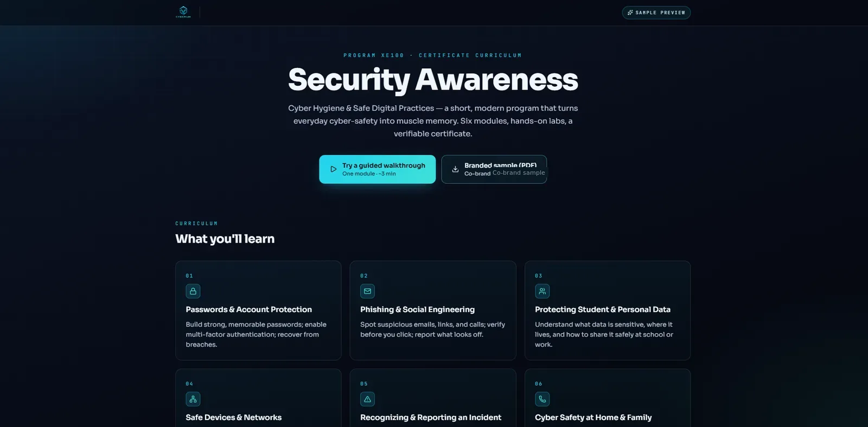Open the Cyber Safety at Home & Family title
Screen dimensions: 868x427
coord(593,417)
